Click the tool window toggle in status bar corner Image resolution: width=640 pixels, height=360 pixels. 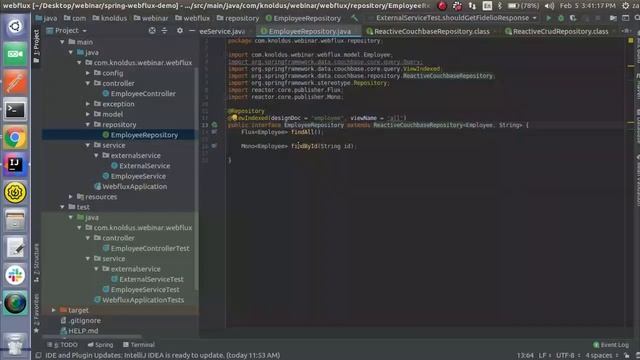pos(38,355)
